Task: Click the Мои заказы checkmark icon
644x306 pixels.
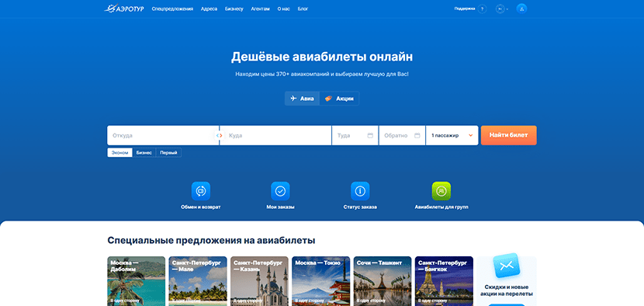Action: [281, 191]
